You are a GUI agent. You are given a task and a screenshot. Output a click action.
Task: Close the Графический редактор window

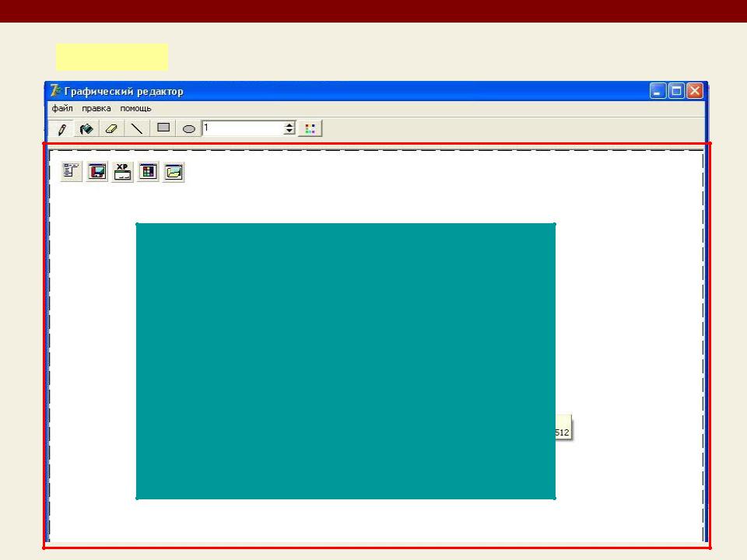695,90
